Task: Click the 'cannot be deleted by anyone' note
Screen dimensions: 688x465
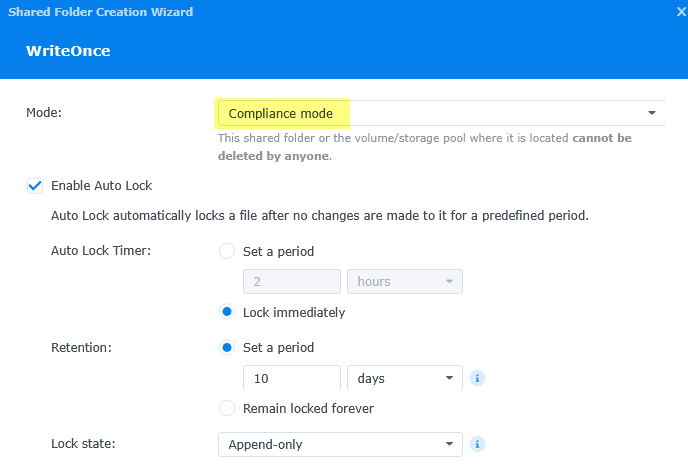Action: point(424,146)
